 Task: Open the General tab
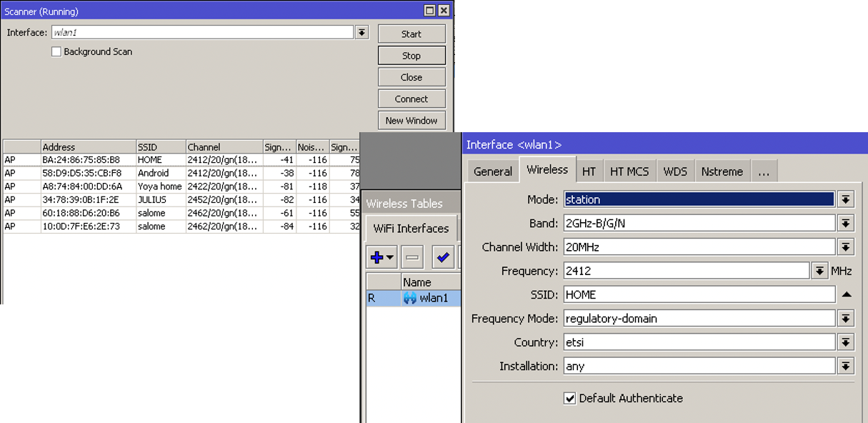492,171
